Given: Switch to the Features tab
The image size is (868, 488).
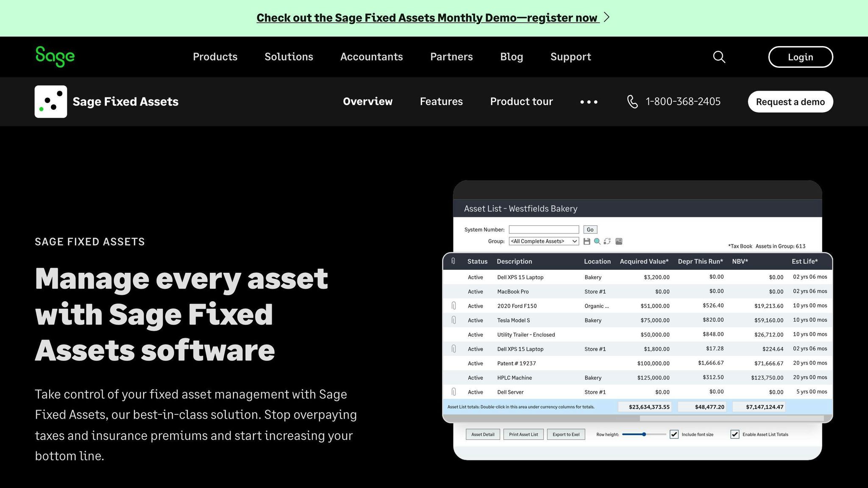Looking at the screenshot, I should tap(441, 102).
